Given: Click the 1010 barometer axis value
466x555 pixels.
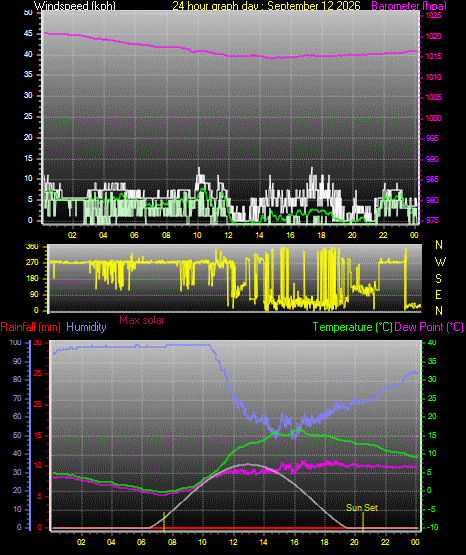Looking at the screenshot, I should click(433, 77).
